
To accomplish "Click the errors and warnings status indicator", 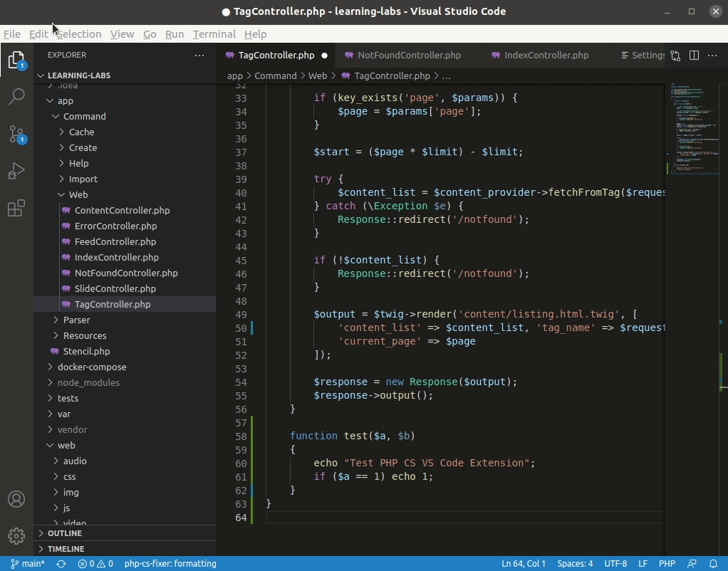I will coord(95,563).
